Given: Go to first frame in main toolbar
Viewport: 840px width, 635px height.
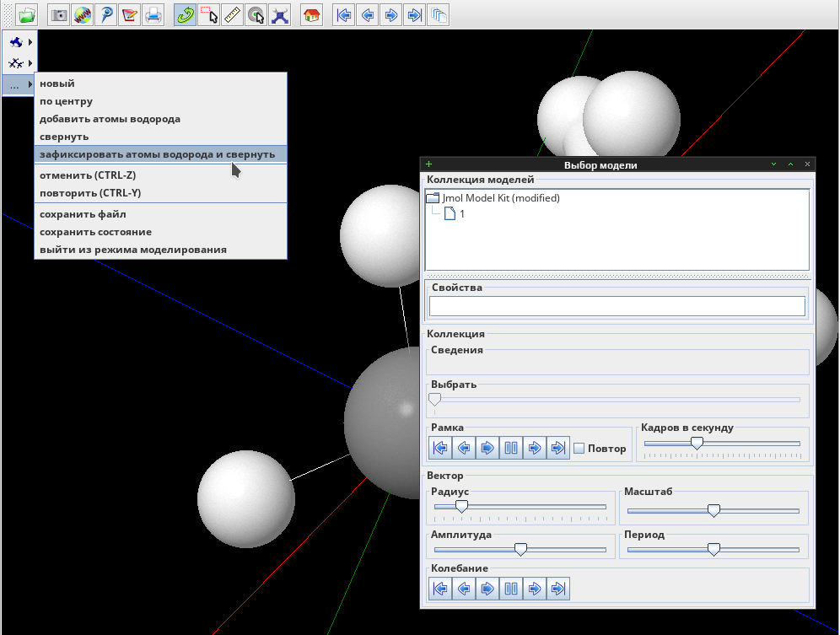Looking at the screenshot, I should 344,15.
